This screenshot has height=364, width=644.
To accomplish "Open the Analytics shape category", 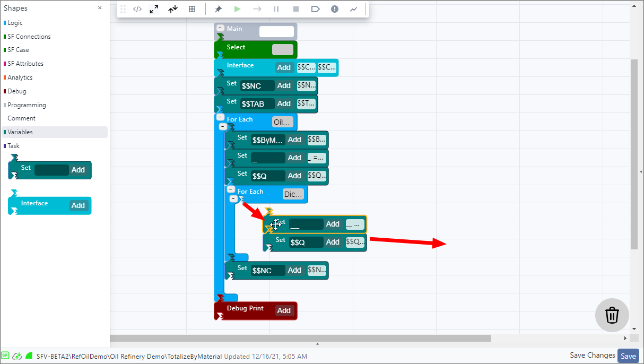I will [20, 77].
